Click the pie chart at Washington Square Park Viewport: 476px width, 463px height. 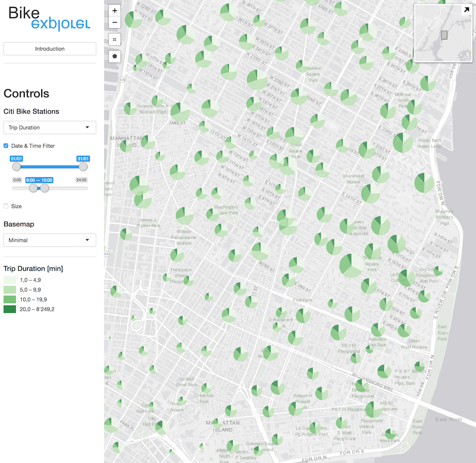click(x=213, y=214)
